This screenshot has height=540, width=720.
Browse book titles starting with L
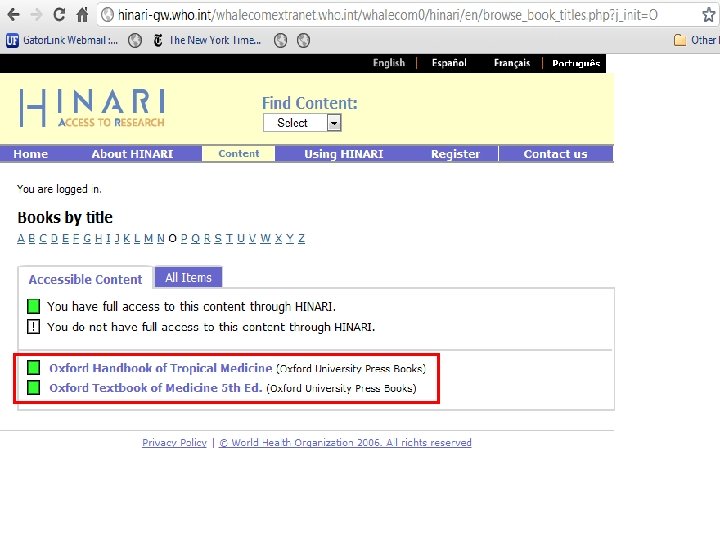[x=137, y=238]
